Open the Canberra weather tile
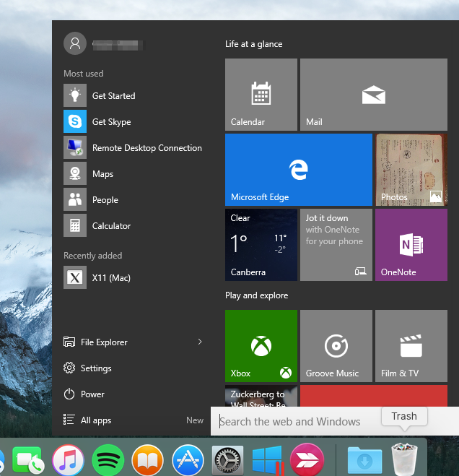The height and width of the screenshot is (476, 459). 261,245
